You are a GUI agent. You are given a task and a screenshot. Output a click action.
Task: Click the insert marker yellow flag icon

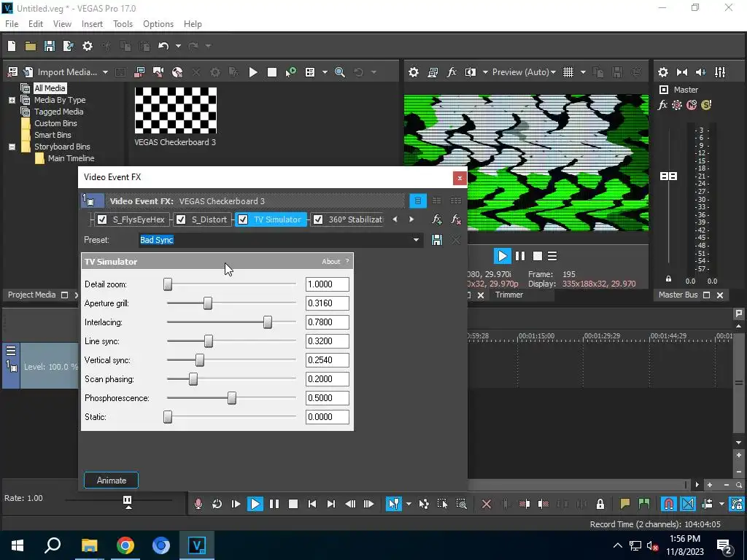pyautogui.click(x=624, y=504)
